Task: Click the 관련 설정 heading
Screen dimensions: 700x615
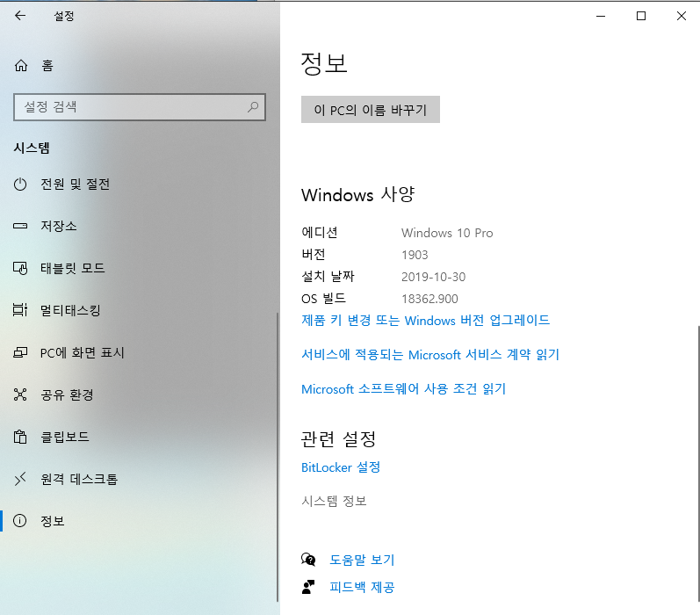Action: (x=339, y=439)
